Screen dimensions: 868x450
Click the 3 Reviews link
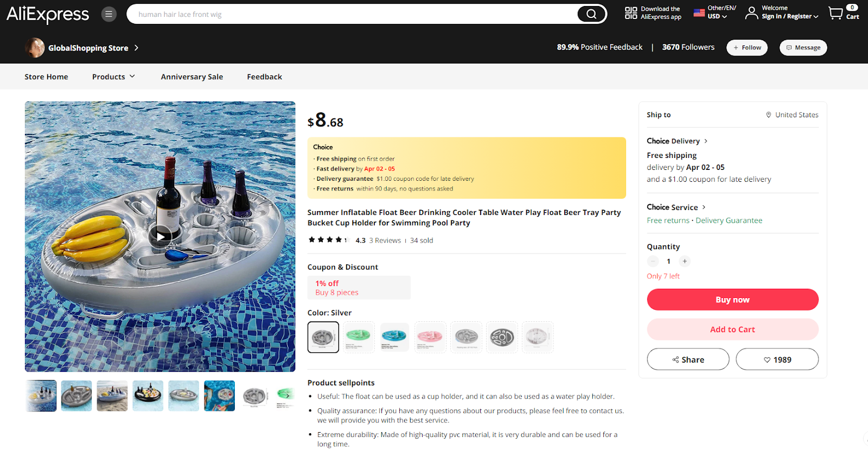point(385,240)
